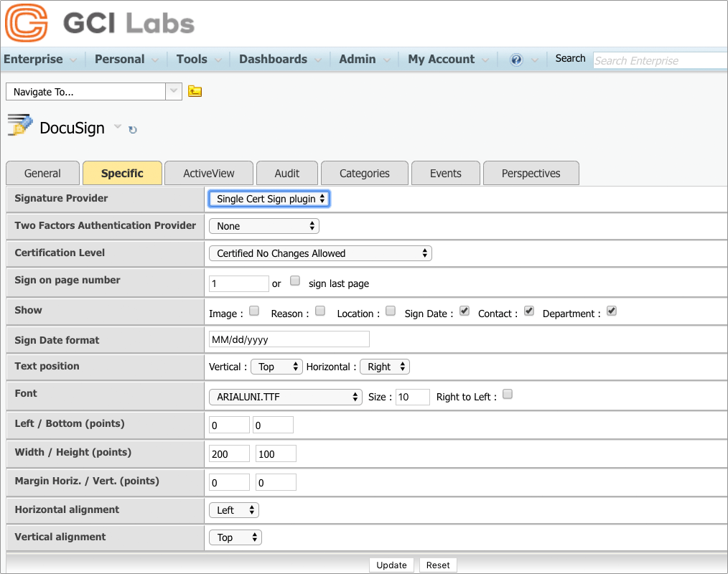728x574 pixels.
Task: Focus the Search Enterprise field
Action: [x=661, y=60]
